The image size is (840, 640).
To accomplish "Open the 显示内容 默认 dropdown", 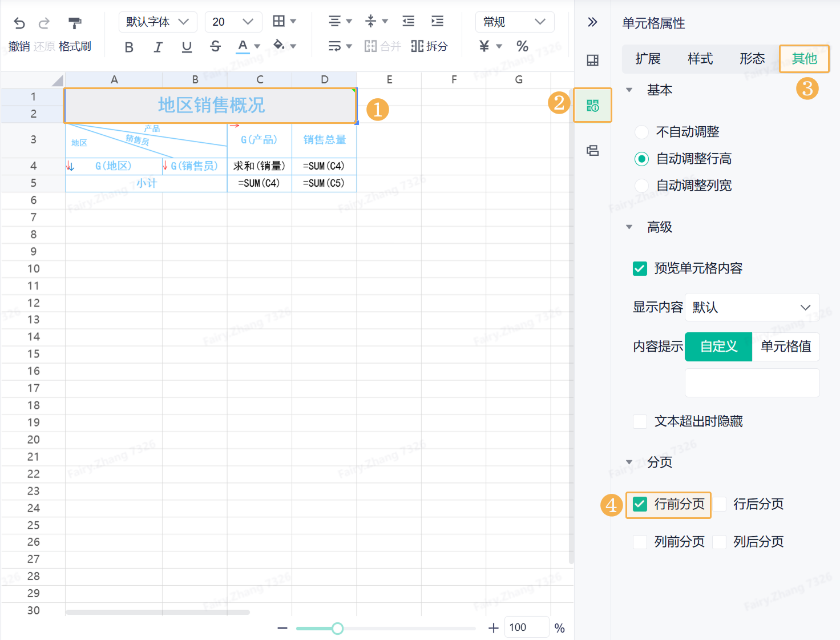I will point(752,307).
